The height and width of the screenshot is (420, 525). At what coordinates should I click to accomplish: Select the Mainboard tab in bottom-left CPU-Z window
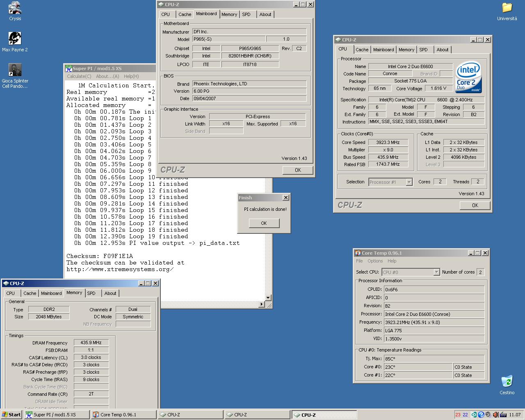(51, 293)
